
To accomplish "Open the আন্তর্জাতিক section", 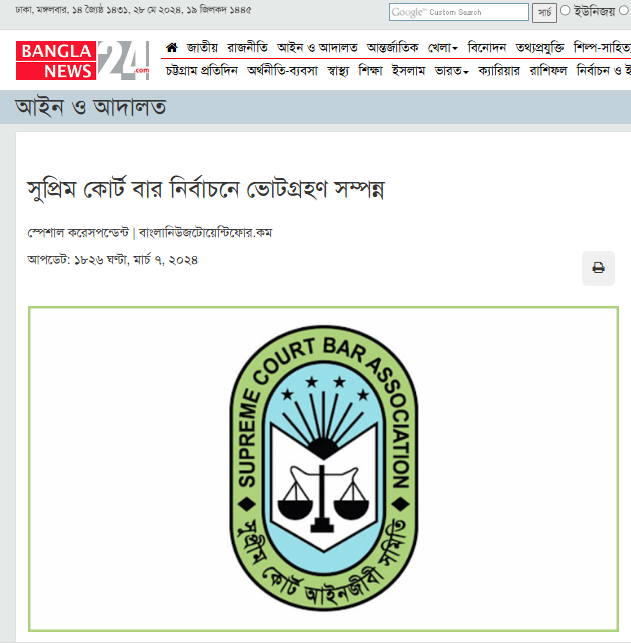I will pyautogui.click(x=392, y=48).
